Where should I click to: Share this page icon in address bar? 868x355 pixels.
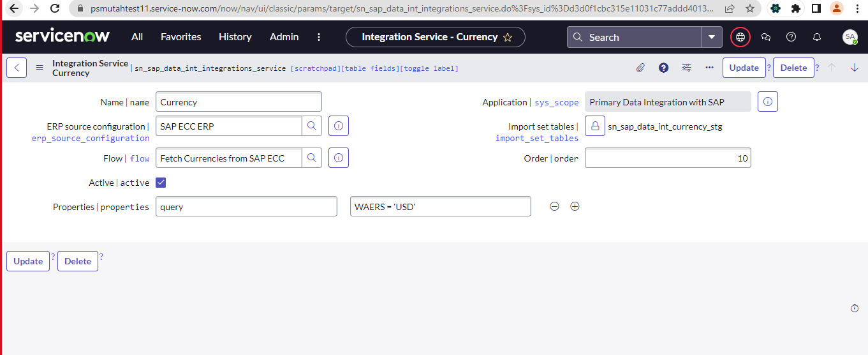[x=730, y=9]
